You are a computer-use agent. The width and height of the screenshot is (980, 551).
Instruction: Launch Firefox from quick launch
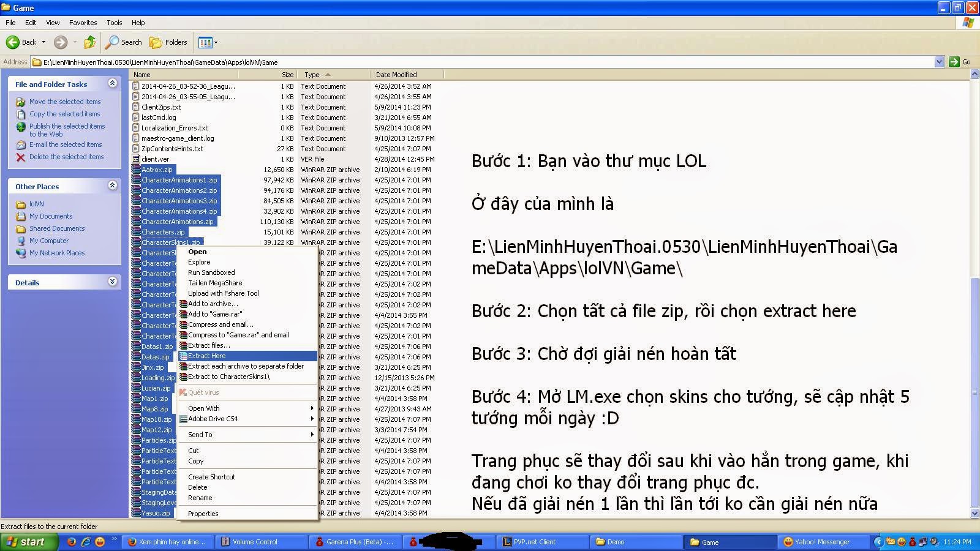(x=72, y=542)
